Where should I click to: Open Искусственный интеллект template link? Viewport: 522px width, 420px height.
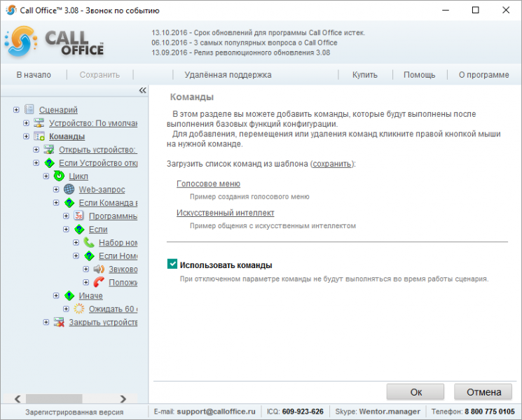coord(226,213)
